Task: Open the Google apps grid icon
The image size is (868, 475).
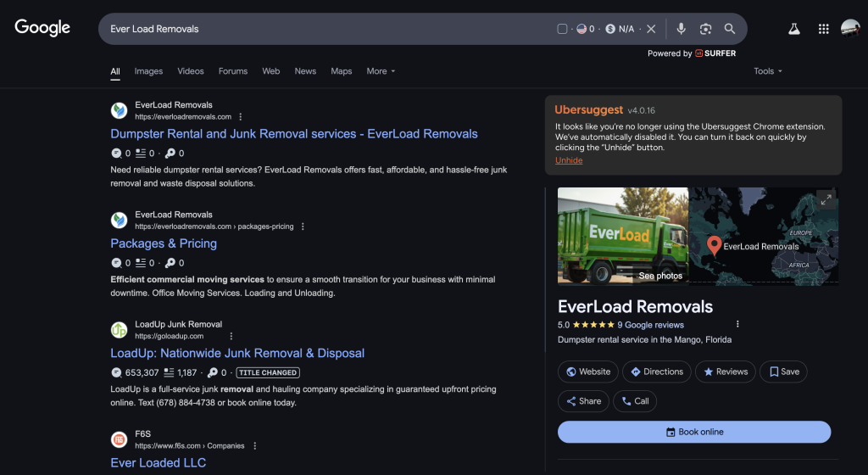Action: 823,29
